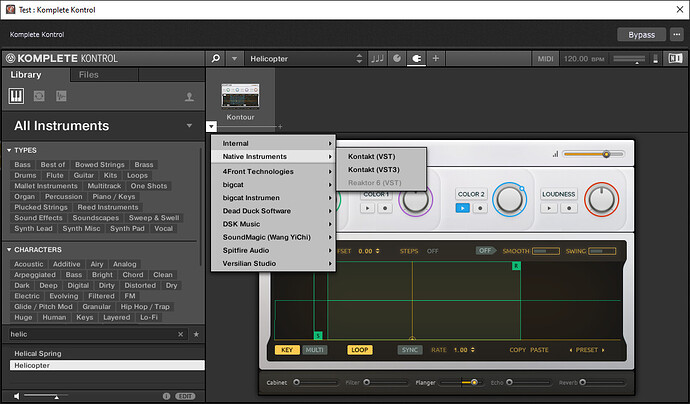Select the Loops browser icon
This screenshot has height=404, width=690.
tap(39, 96)
